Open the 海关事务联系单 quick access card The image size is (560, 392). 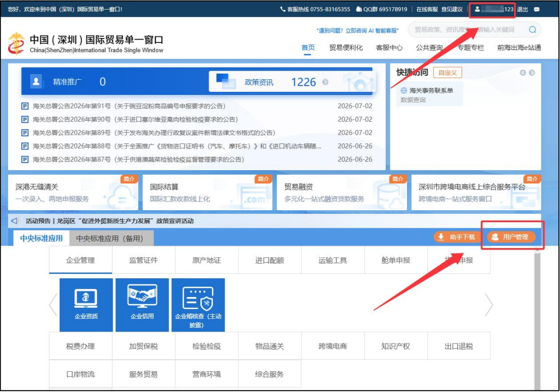429,94
